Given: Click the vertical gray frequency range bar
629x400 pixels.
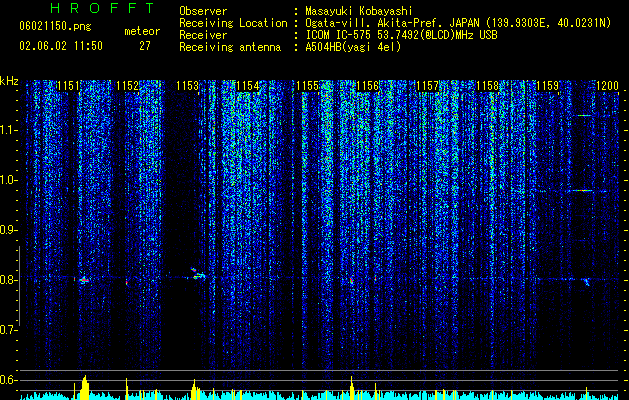Looking at the screenshot, I should coord(19,286).
